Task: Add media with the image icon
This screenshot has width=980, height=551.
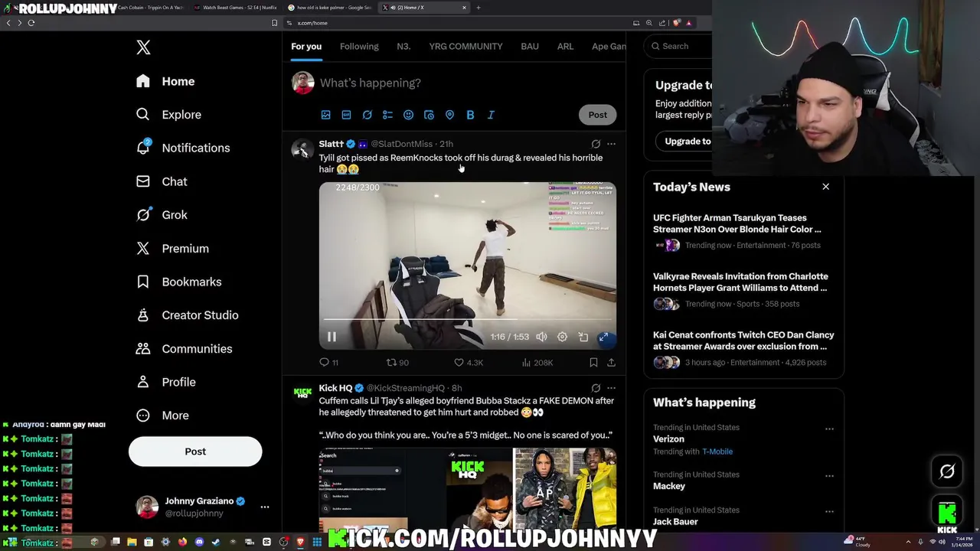Action: pos(325,115)
